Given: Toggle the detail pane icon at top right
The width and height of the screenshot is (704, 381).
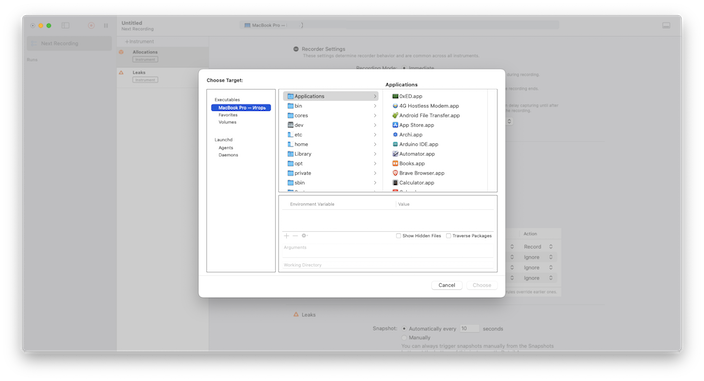Looking at the screenshot, I should [x=666, y=26].
